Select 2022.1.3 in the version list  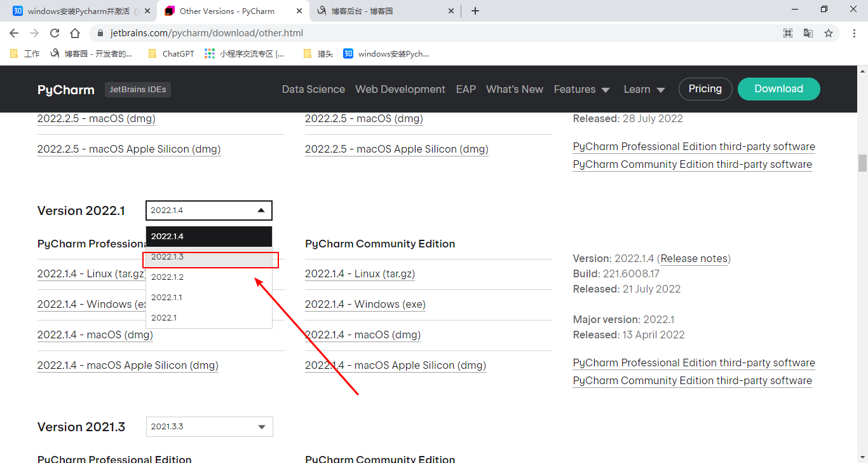(209, 257)
